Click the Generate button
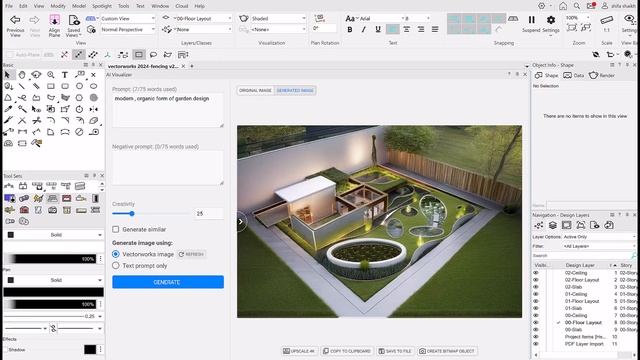640x360 pixels. coord(168,282)
